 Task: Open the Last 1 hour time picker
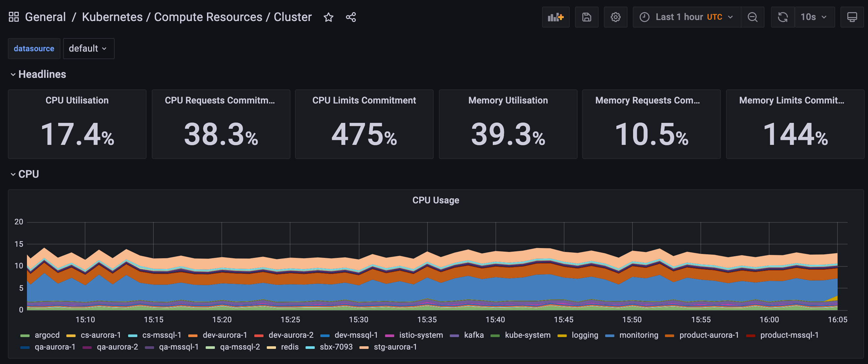(x=687, y=17)
